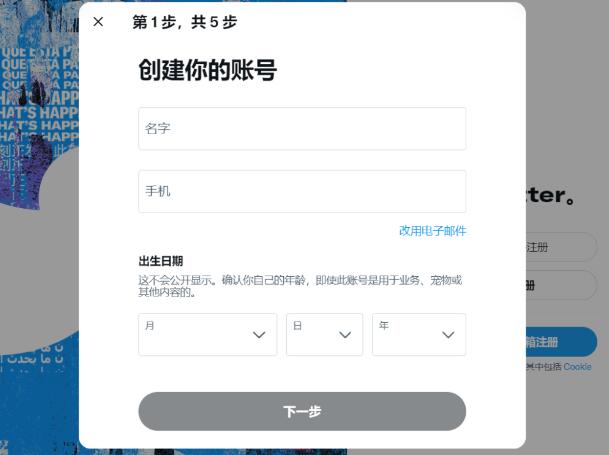Click the month dropdown chevron arrow
This screenshot has width=609, height=455.
259,335
